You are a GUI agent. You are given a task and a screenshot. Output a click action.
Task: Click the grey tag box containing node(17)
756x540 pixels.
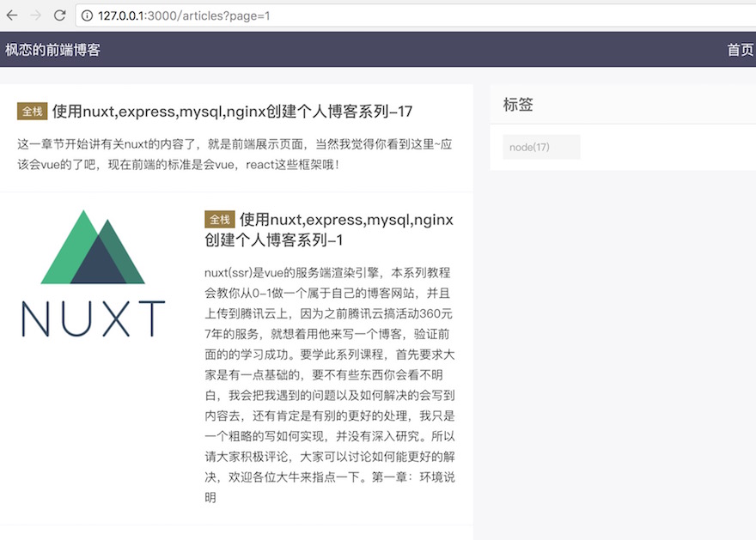pyautogui.click(x=541, y=147)
